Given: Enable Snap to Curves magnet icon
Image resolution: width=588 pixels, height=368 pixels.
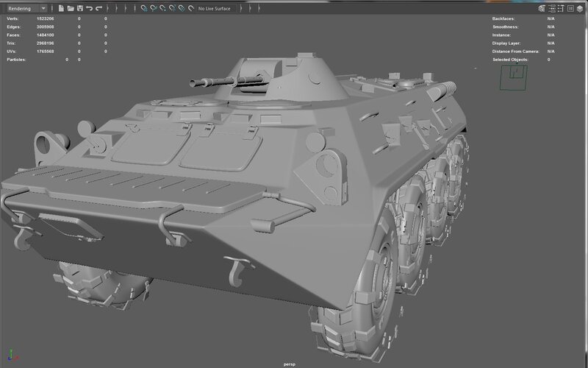Looking at the screenshot, I should (154, 8).
